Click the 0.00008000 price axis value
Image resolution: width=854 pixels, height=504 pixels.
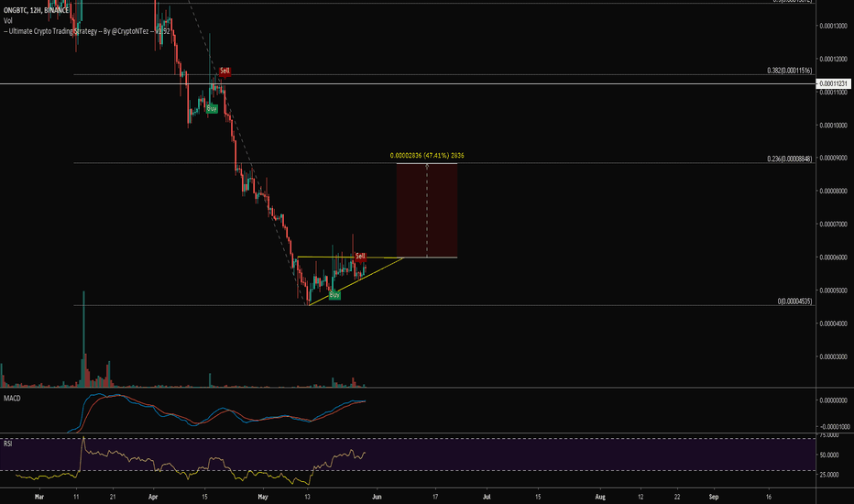coord(833,192)
